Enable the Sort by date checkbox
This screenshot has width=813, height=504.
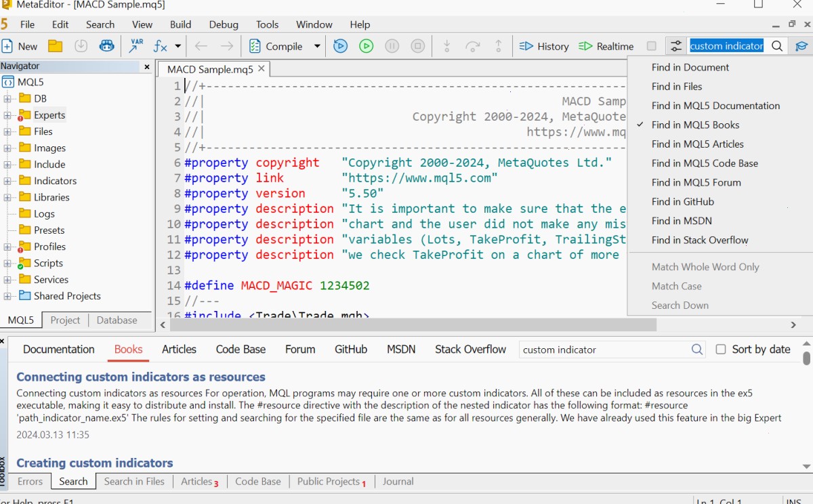click(721, 350)
